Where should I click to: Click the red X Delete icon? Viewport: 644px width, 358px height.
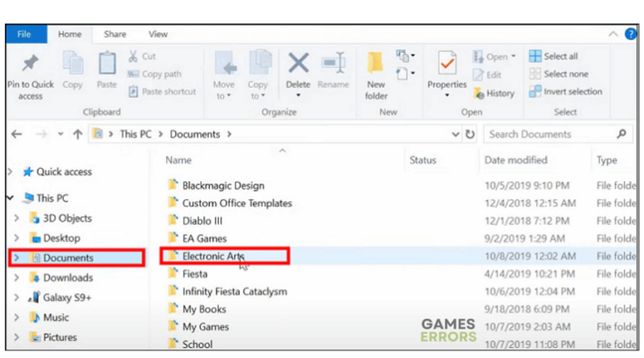tap(298, 64)
